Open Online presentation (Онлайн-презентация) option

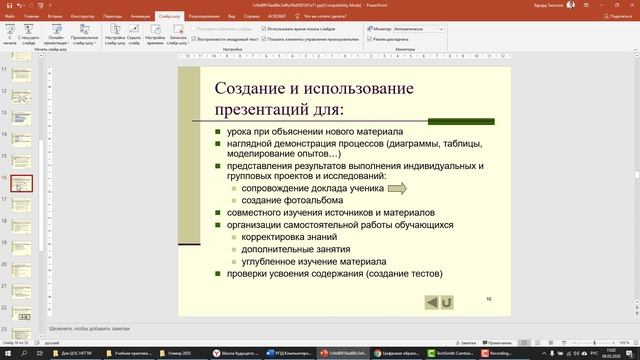pos(56,34)
